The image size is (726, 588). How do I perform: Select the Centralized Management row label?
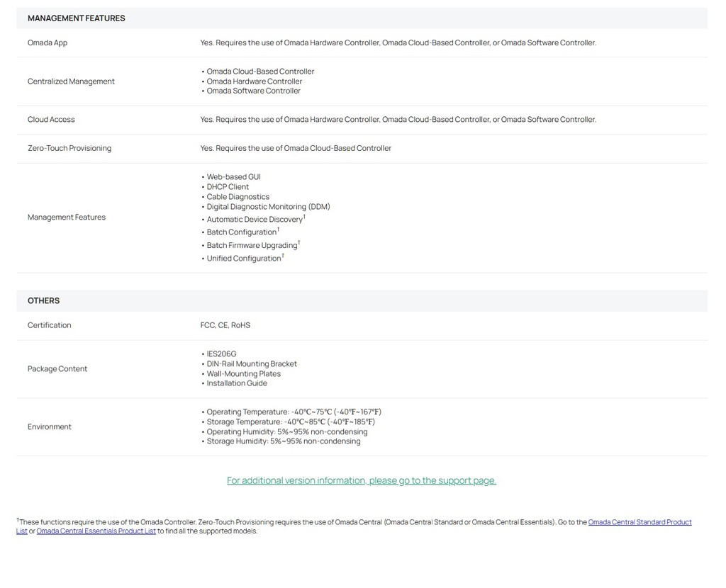pyautogui.click(x=71, y=81)
